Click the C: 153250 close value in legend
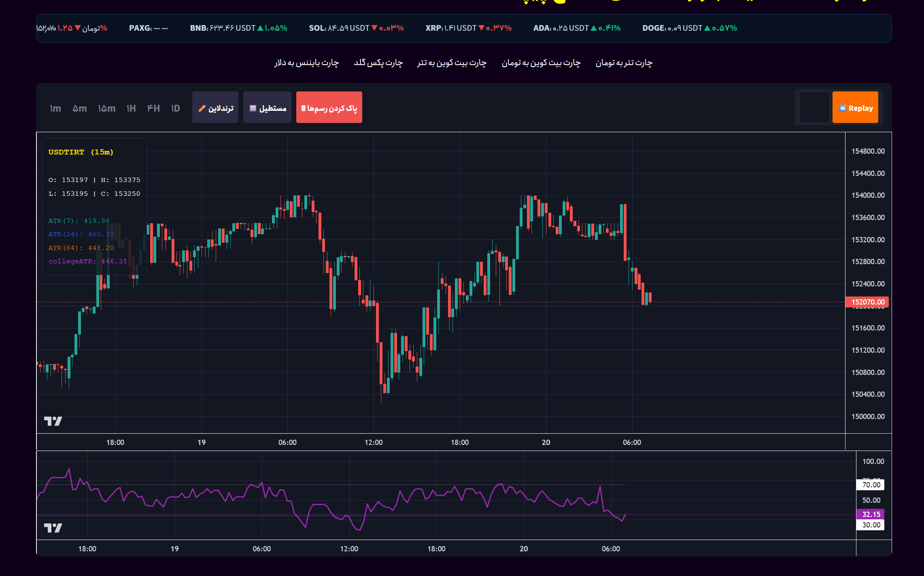Screen dimensions: 924x576 tap(121, 194)
